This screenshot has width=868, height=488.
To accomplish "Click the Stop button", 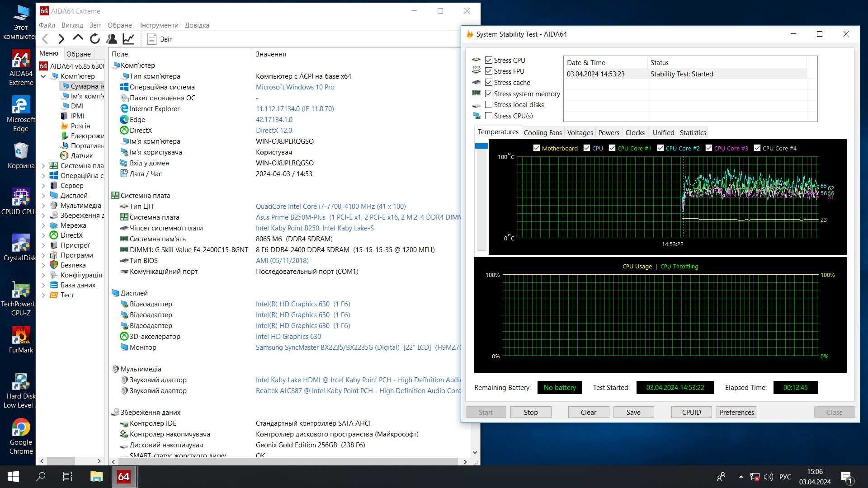I will [x=531, y=412].
